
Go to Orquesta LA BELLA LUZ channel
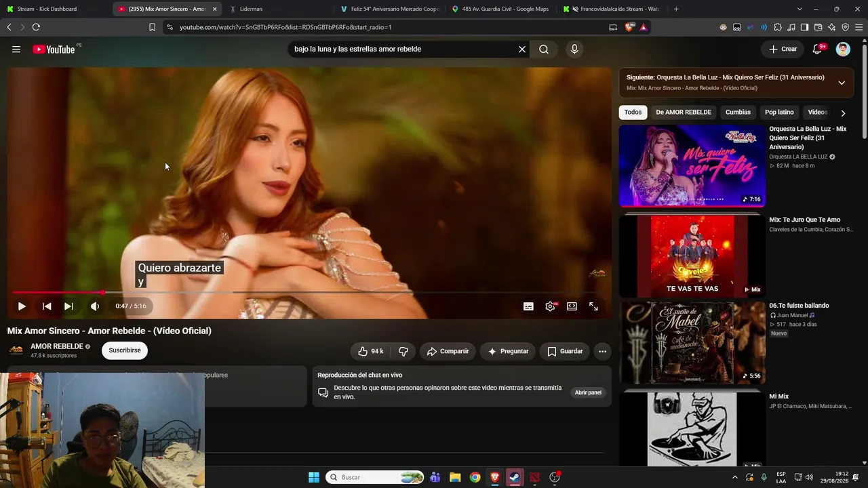[798, 157]
